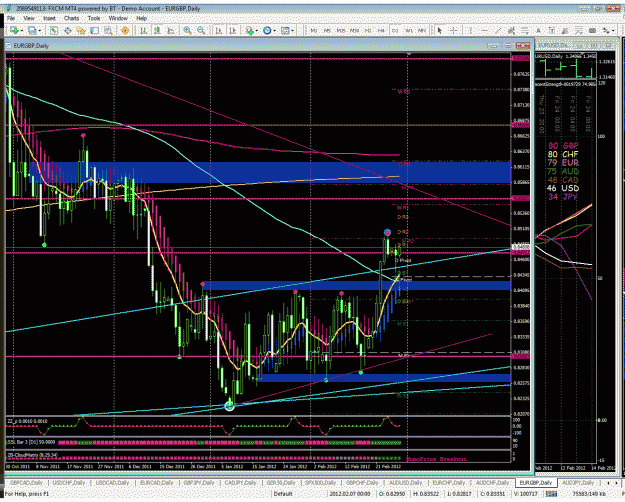Toggle the Terminal panel icon
Image resolution: width=625 pixels, height=502 pixels.
click(x=94, y=30)
